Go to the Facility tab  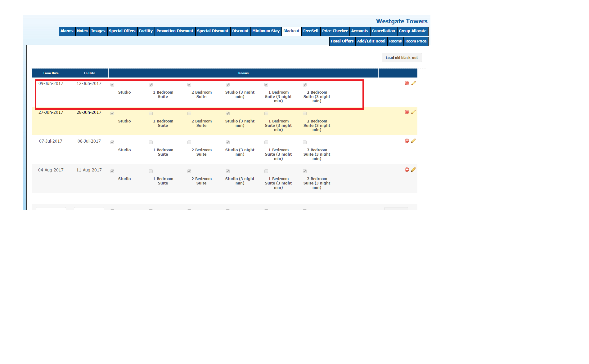click(x=146, y=31)
